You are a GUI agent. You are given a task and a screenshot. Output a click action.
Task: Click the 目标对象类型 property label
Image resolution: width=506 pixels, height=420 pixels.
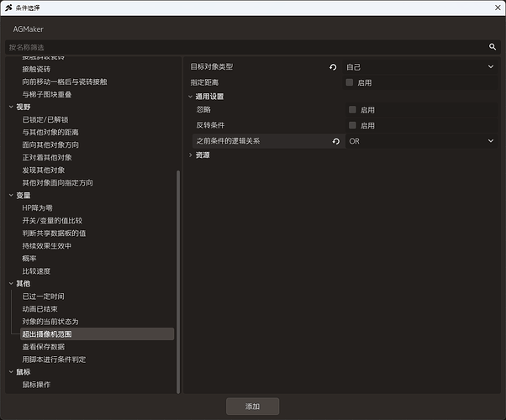212,66
